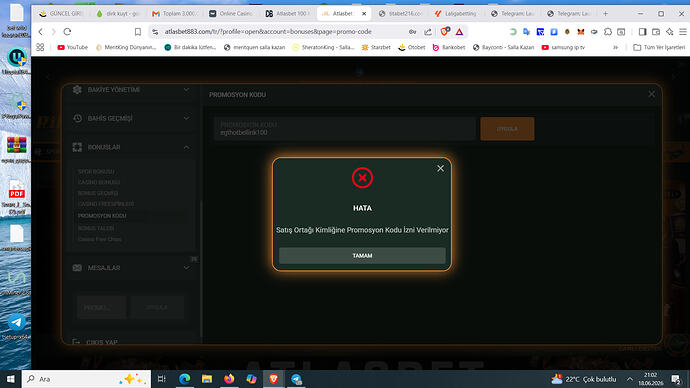Show hidden system tray icons
This screenshot has height=388, width=690.
pyautogui.click(x=630, y=379)
